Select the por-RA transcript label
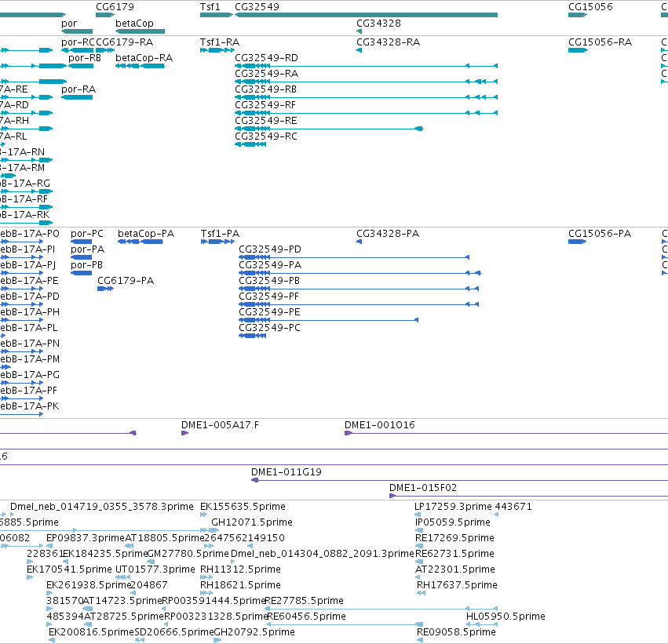Image resolution: width=668 pixels, height=644 pixels. point(78,89)
